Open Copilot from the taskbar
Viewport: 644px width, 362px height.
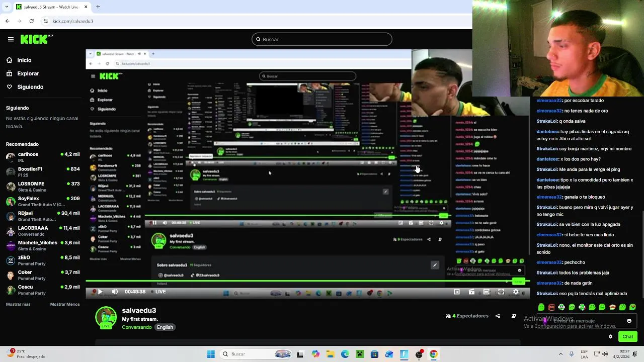315,354
